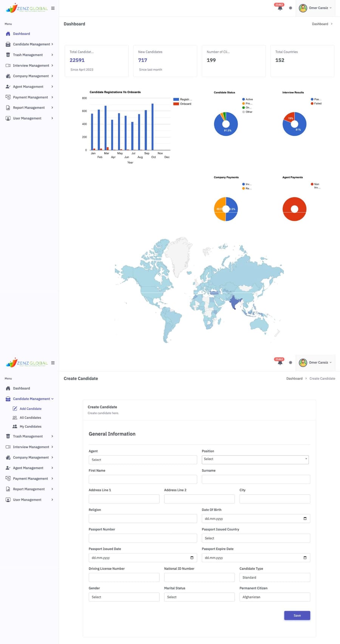Open Payment Management in the Create Candidate page sidebar
340x644 pixels.
[x=29, y=479]
